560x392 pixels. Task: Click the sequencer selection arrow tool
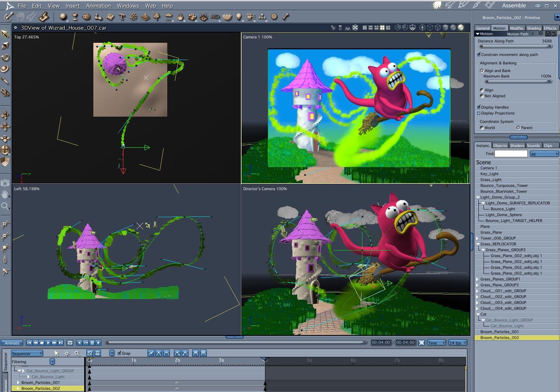tap(56, 353)
